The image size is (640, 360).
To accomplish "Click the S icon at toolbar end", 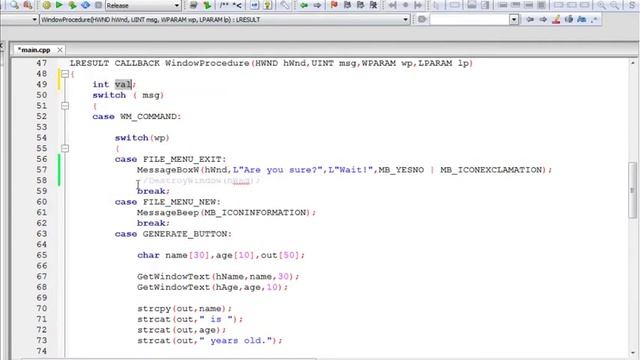I will click(632, 5).
